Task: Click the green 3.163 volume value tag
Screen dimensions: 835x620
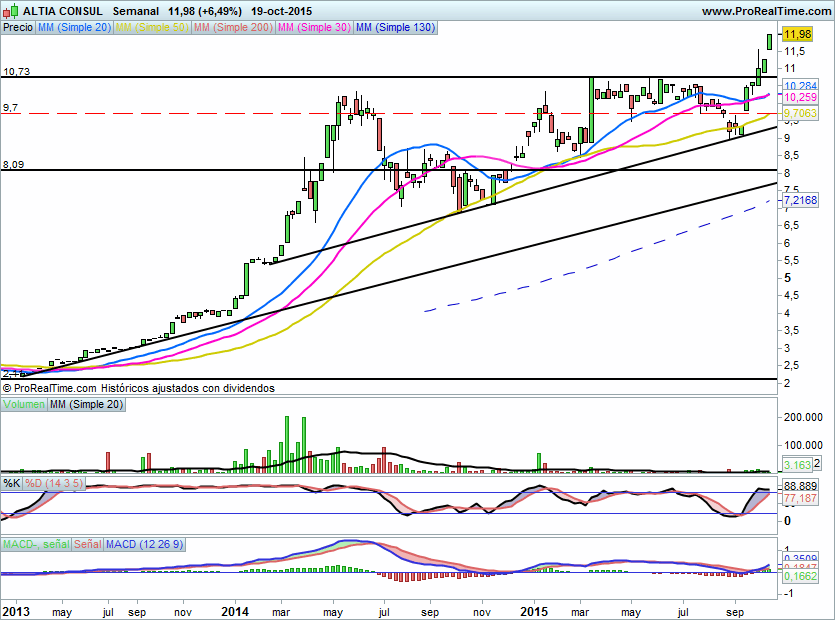Action: [797, 465]
